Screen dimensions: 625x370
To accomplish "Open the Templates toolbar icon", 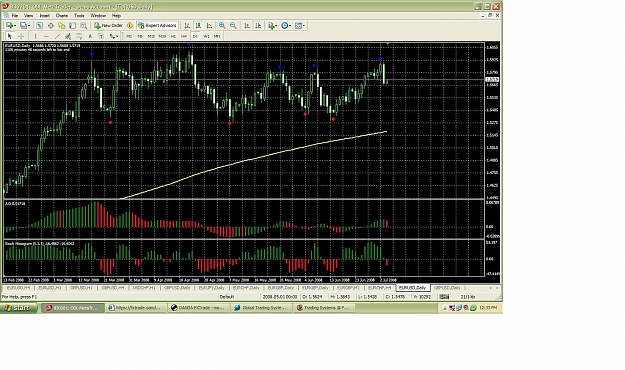I will click(299, 26).
